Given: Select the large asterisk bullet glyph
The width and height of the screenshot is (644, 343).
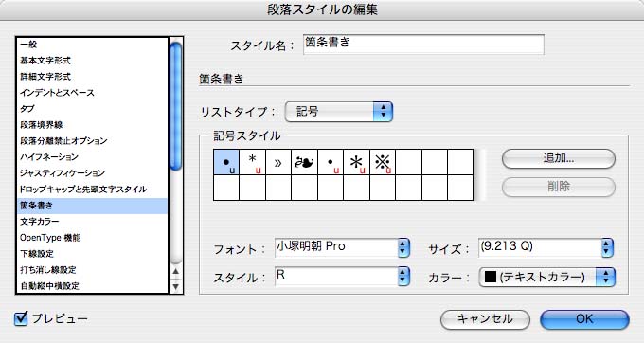Looking at the screenshot, I should click(x=356, y=162).
